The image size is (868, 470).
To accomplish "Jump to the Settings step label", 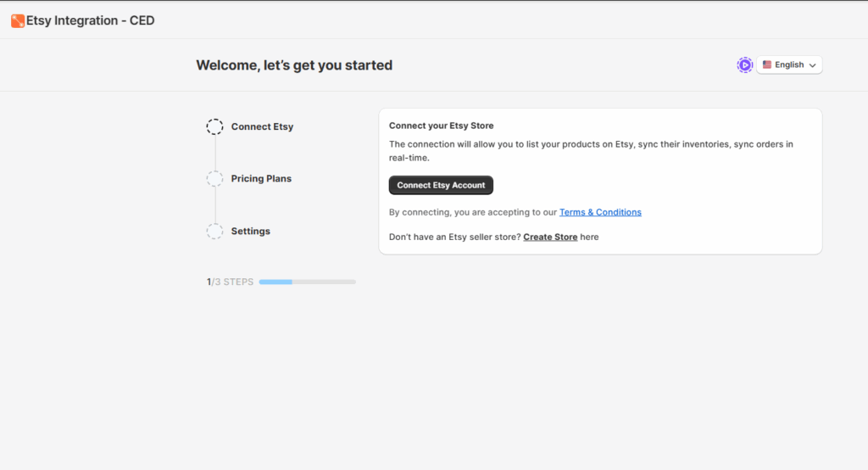I will [x=250, y=232].
